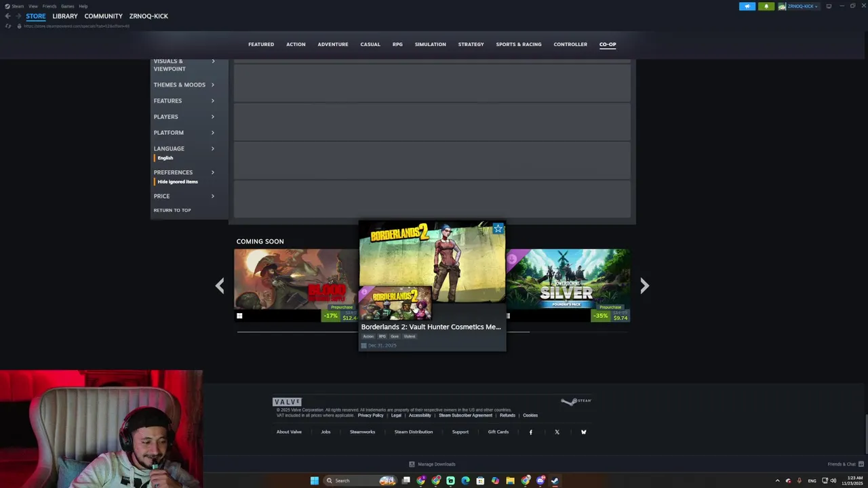This screenshot has width=868, height=488.
Task: Open the ZRNOQ-KICK profile tab
Action: pos(149,16)
